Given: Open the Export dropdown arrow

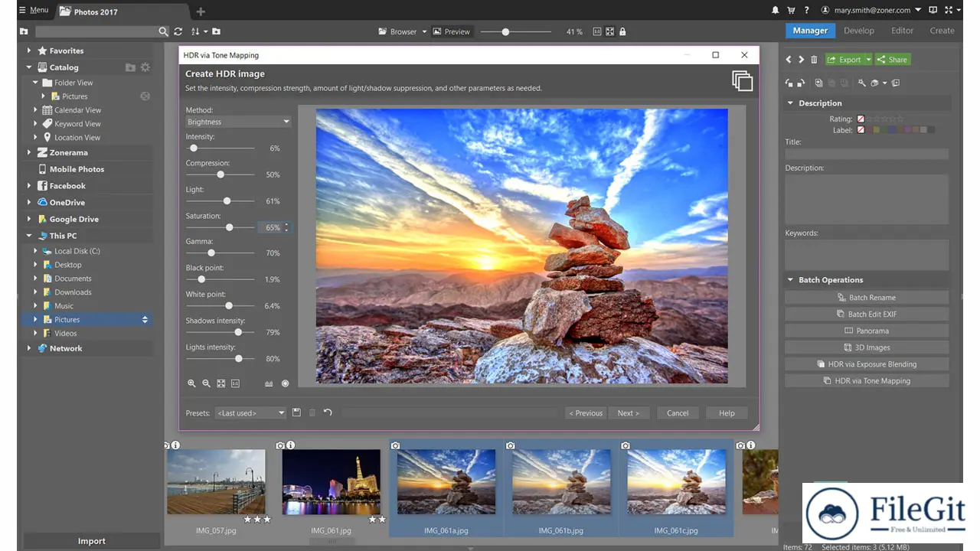Looking at the screenshot, I should pos(869,60).
